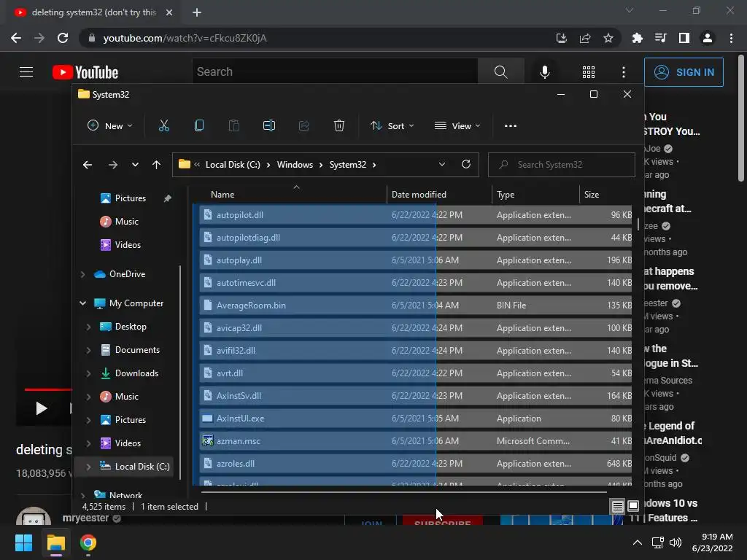Select AxInstUI.exe application file
Screen dimensions: 747x560
tap(414, 419)
